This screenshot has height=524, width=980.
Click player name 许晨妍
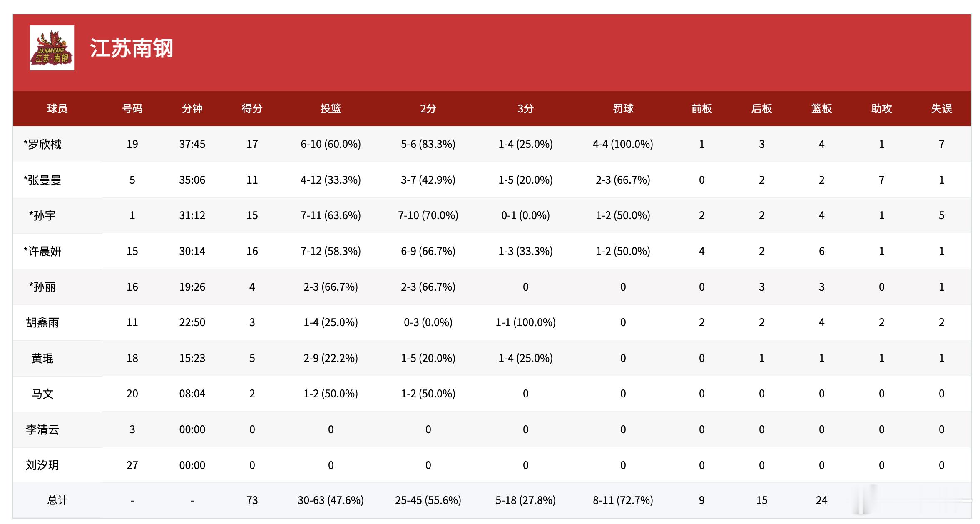[x=42, y=252]
